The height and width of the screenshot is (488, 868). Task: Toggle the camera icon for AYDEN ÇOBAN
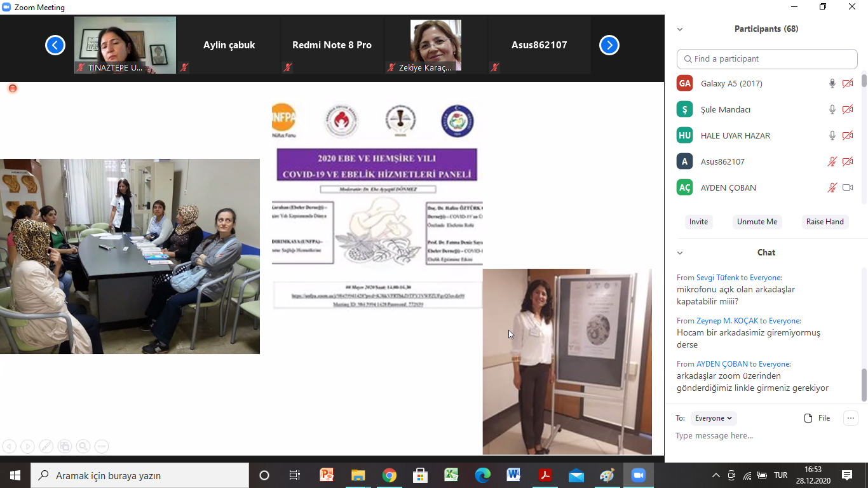[847, 187]
